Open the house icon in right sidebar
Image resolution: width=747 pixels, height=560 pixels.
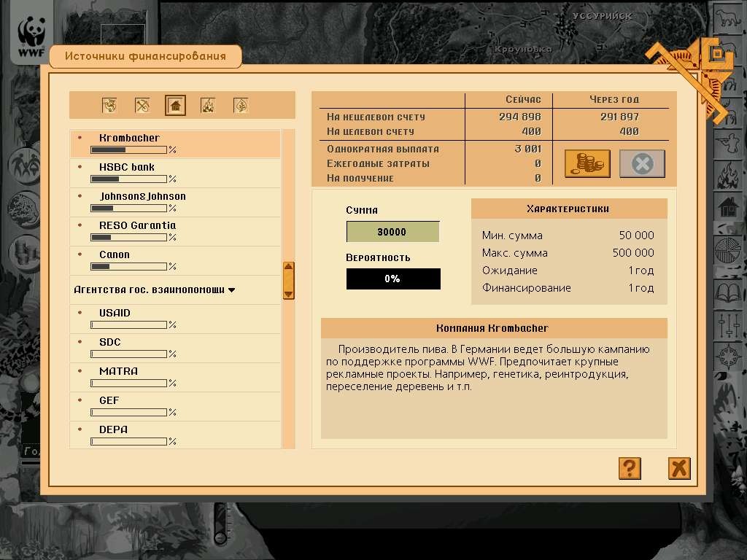(729, 208)
